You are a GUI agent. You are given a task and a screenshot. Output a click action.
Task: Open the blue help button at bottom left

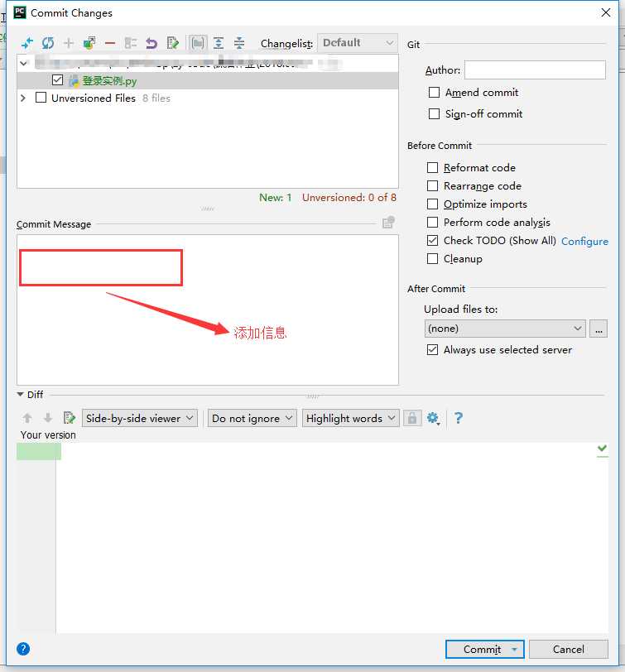point(23,649)
